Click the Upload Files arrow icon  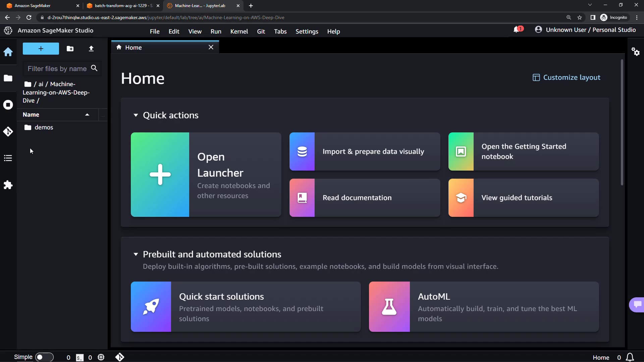(91, 49)
